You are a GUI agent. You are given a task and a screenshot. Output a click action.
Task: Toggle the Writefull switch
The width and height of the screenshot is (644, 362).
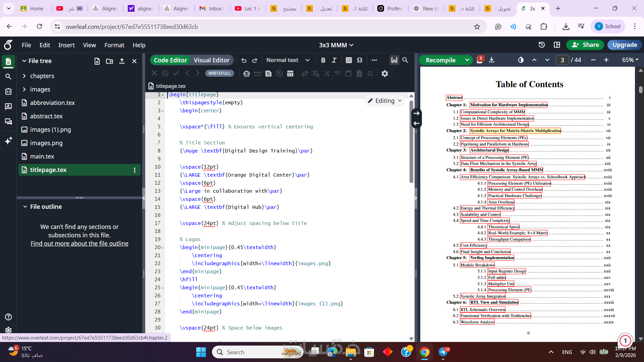tap(219, 73)
